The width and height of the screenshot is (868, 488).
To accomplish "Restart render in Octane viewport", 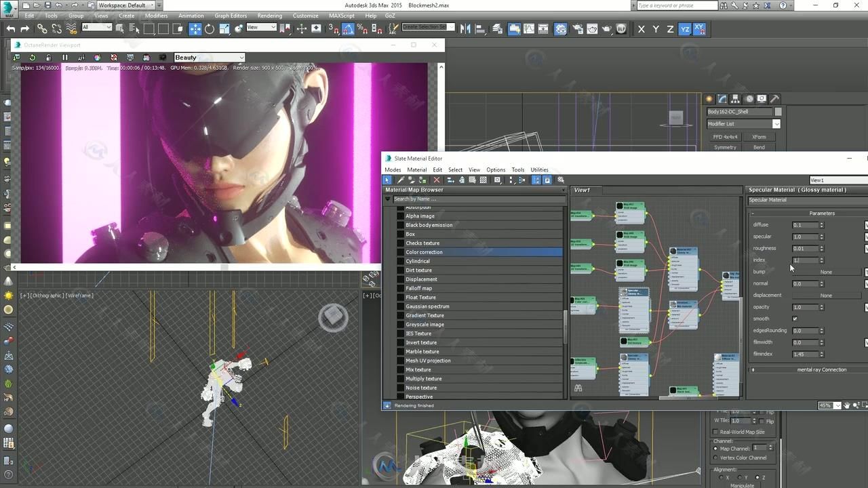I will point(32,58).
